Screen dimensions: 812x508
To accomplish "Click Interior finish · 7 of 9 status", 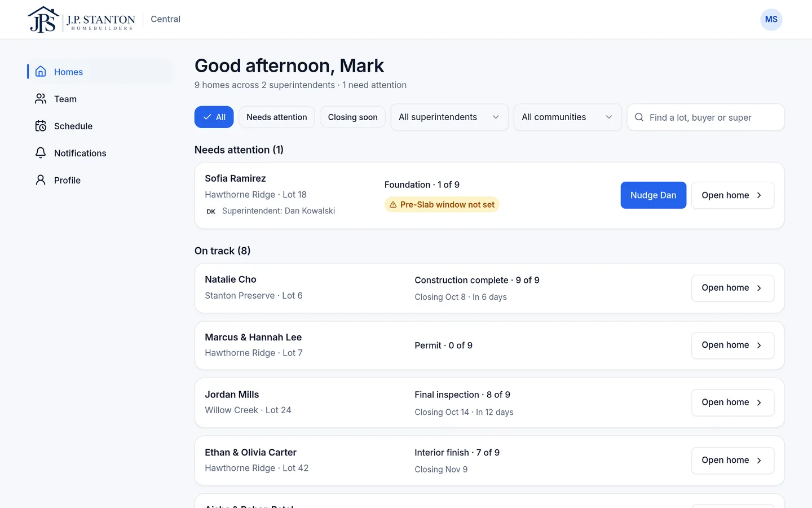I will click(x=457, y=453).
